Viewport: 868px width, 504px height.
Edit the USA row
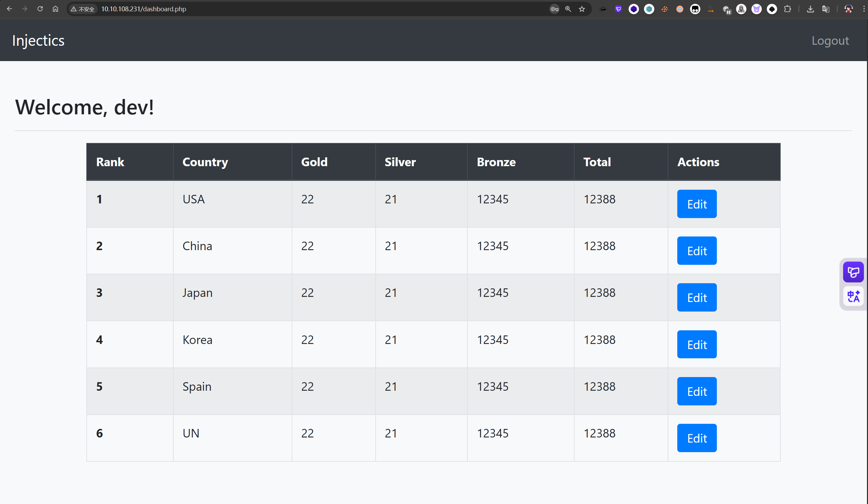(696, 204)
